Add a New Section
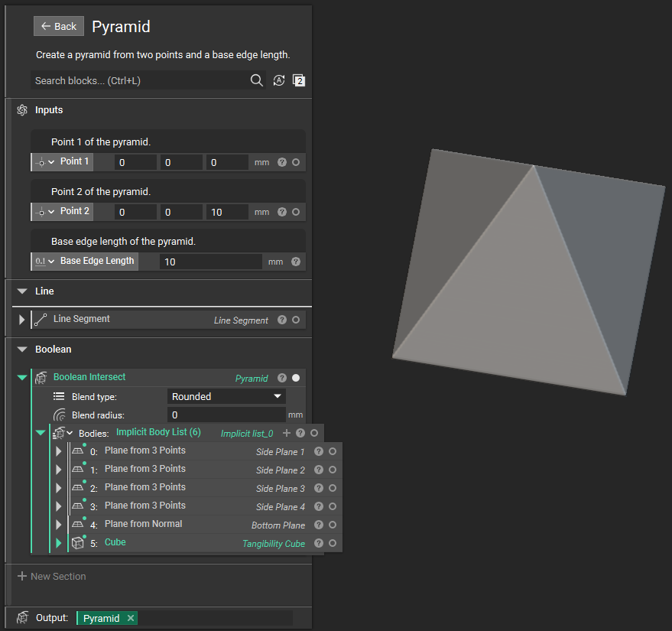 (x=52, y=577)
